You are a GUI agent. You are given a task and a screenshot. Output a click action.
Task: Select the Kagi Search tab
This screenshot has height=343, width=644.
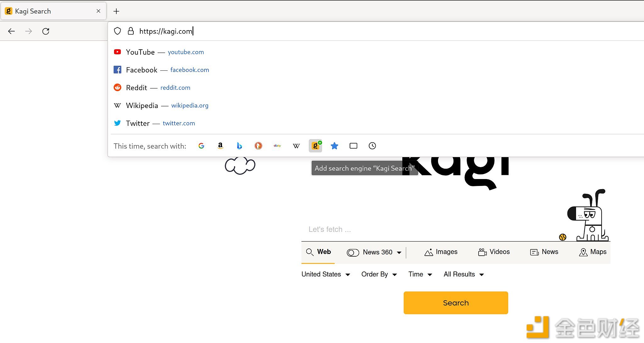pyautogui.click(x=53, y=11)
